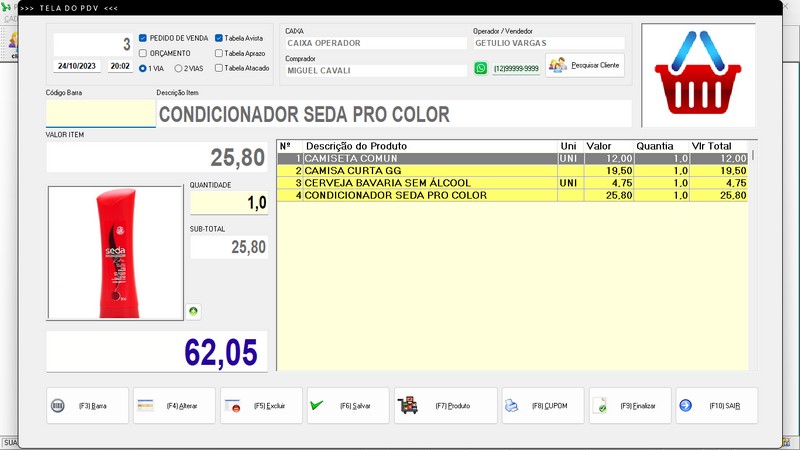800x450 pixels.
Task: Click the (F4) Alterar button label
Action: click(182, 406)
